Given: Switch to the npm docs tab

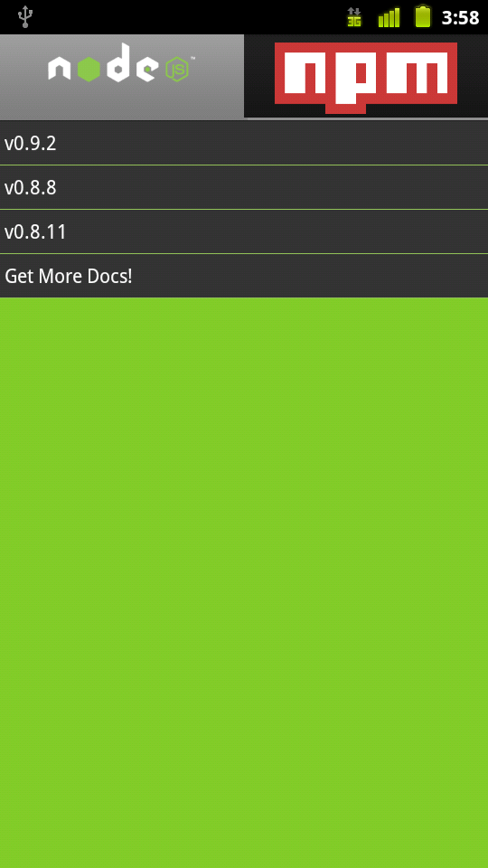Looking at the screenshot, I should [366, 76].
